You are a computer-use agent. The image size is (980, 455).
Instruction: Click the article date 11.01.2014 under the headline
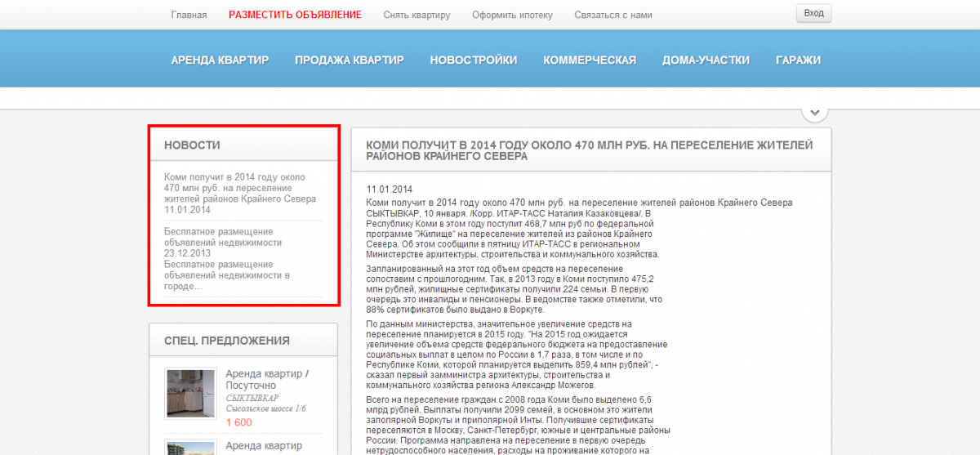(x=390, y=190)
